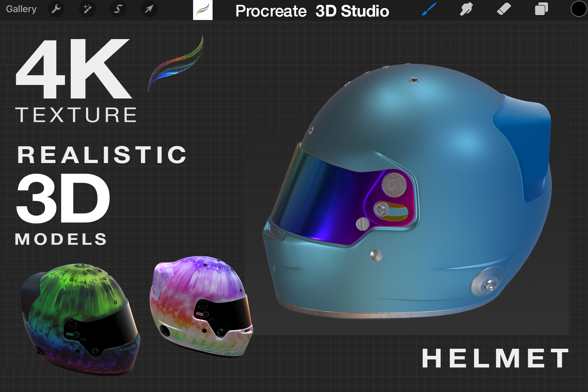Viewport: 588px width, 392px height.
Task: Click the iridescent visor on blue helmet
Action: [323, 200]
